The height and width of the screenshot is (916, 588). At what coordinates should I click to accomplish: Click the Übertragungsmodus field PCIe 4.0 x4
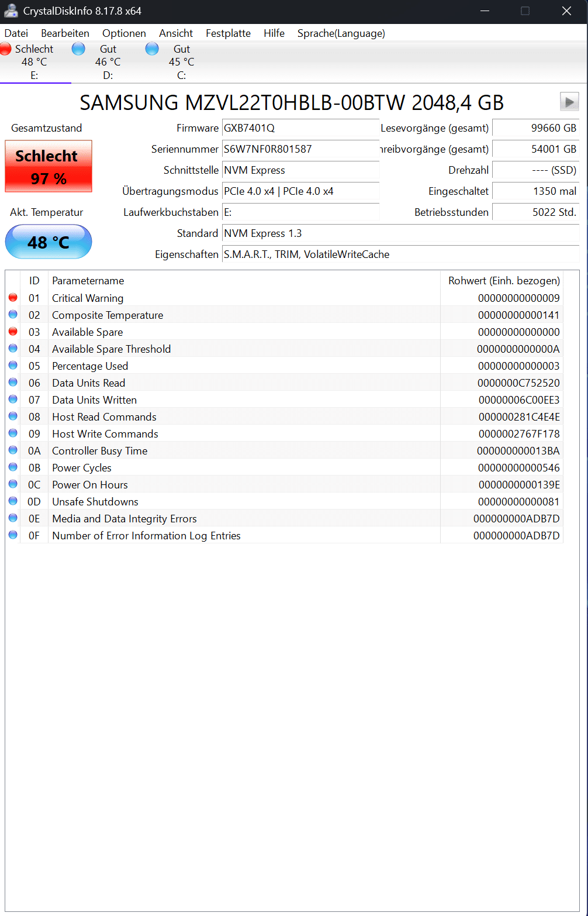(300, 191)
